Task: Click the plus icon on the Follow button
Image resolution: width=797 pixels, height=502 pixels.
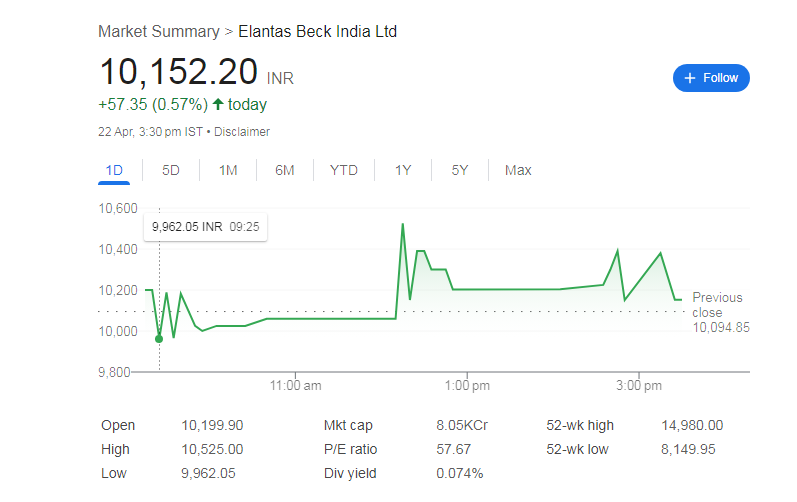Action: (x=690, y=78)
